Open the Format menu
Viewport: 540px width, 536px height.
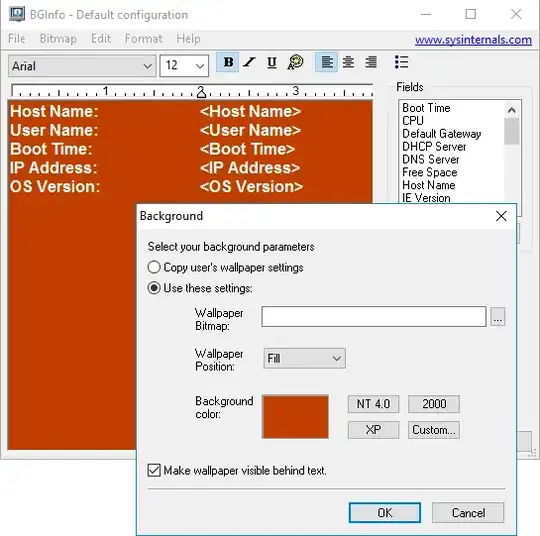[144, 39]
